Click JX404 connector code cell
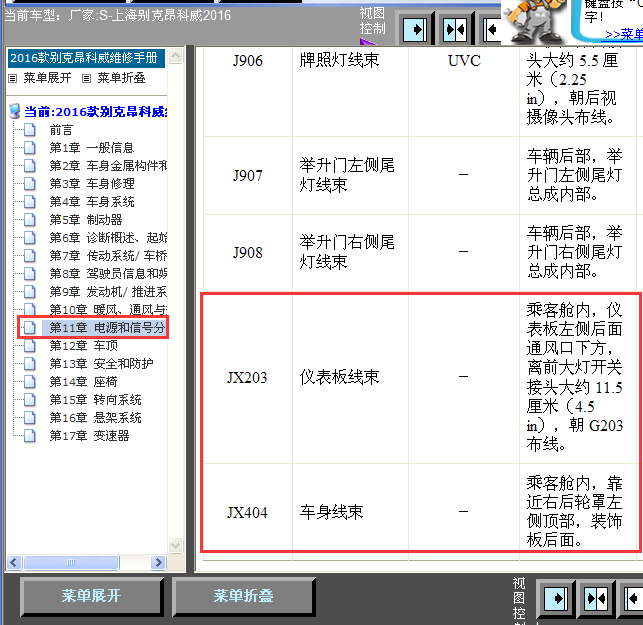Screen dimensions: 643x625 click(x=247, y=513)
